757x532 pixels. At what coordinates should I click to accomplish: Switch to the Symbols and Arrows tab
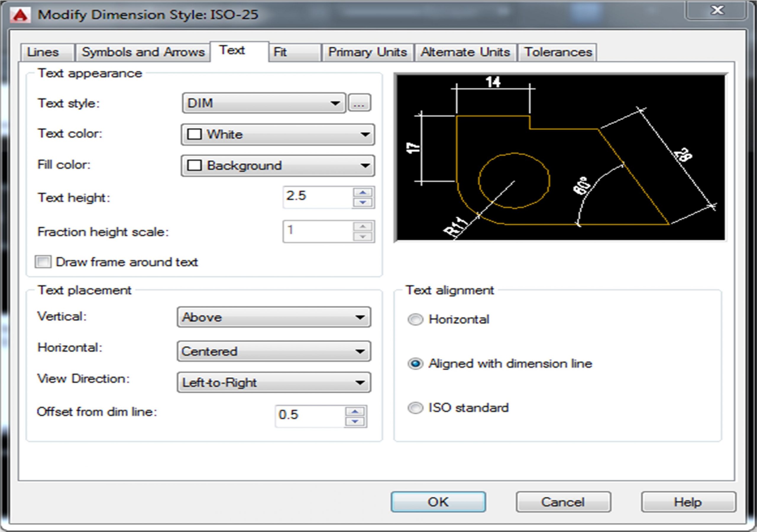pos(143,52)
